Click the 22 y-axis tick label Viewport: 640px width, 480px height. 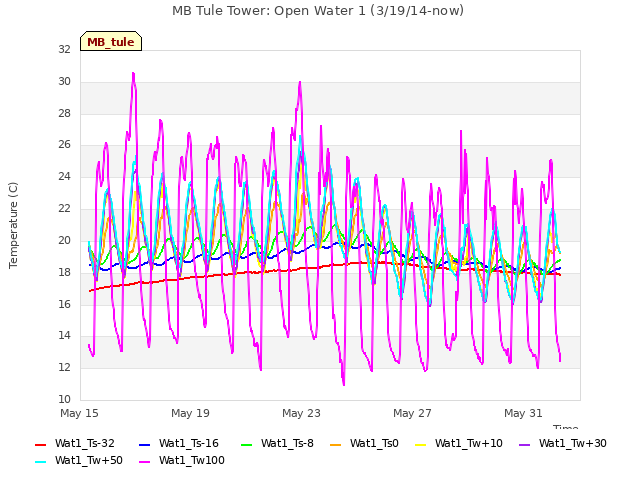[64, 208]
